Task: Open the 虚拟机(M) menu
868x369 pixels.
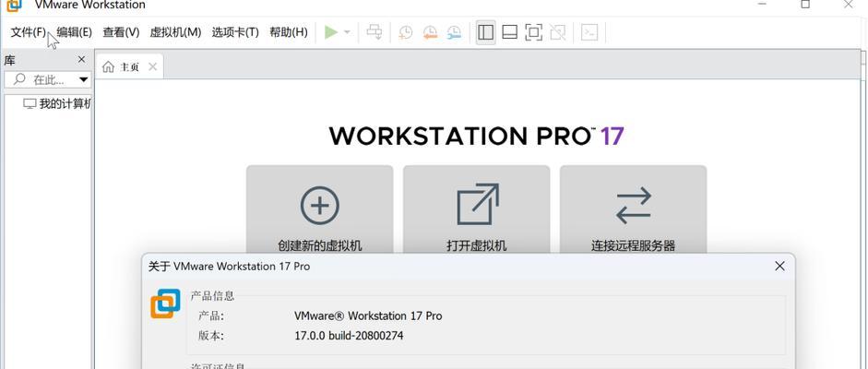Action: (x=175, y=32)
